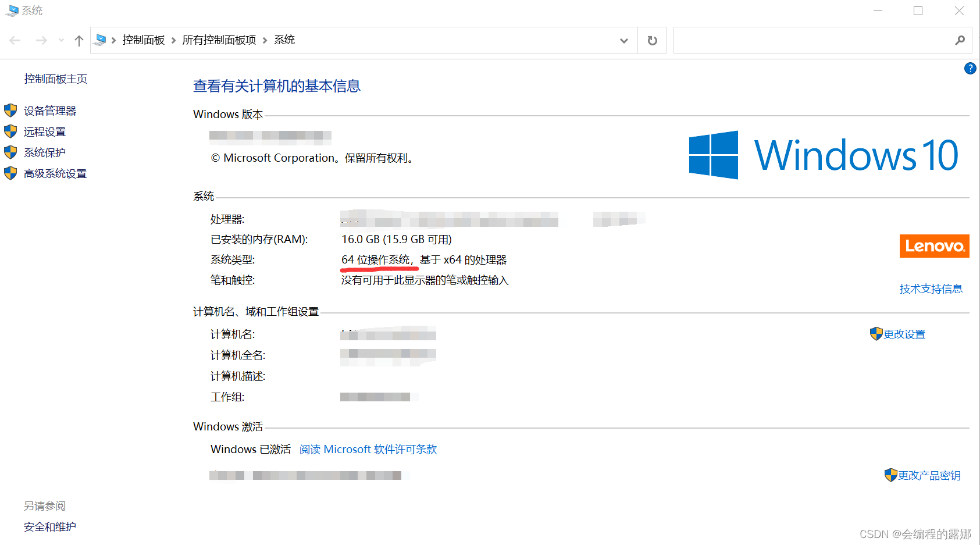
Task: Click 更改设置 for computer name
Action: click(x=904, y=334)
